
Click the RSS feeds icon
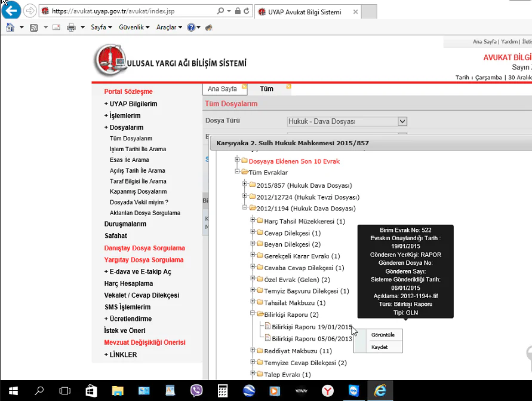click(33, 27)
